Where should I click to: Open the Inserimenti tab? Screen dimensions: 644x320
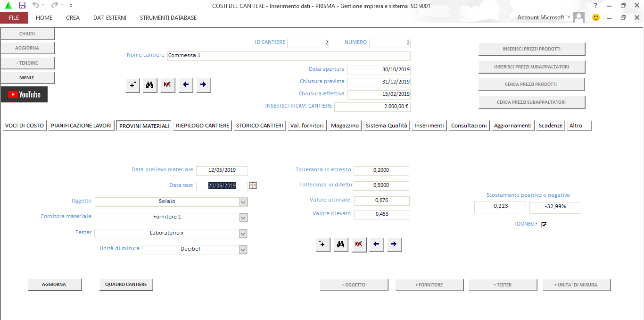429,126
